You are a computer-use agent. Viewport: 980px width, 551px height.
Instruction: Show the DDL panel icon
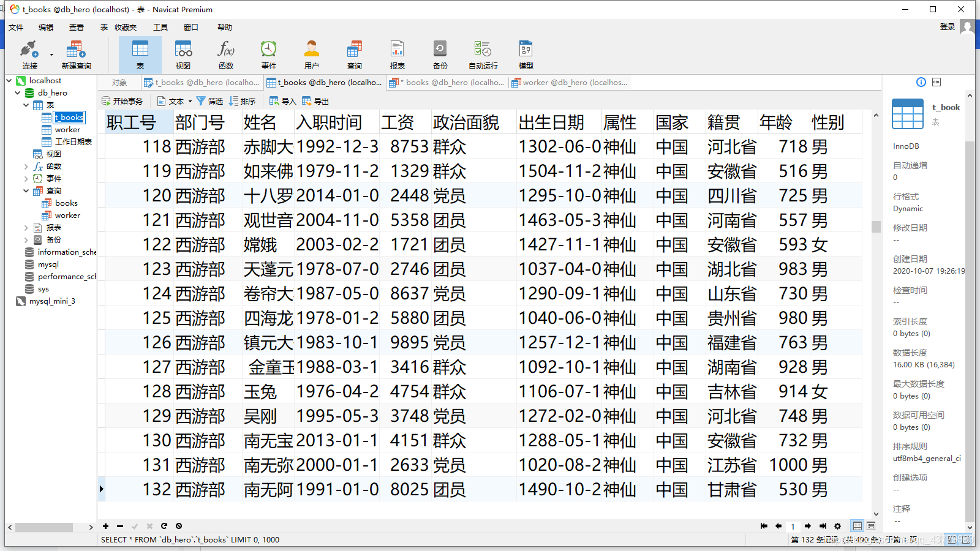tap(937, 82)
